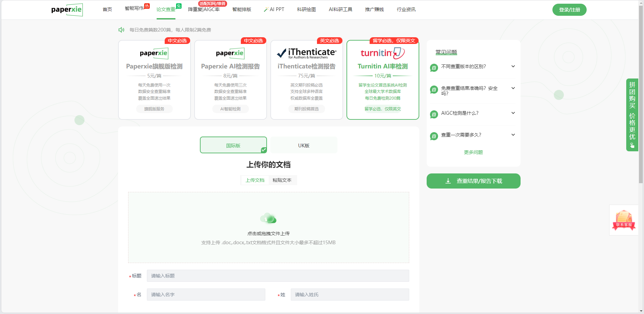Open the 智能写作 menu item
Viewport: 644px width, 314px height.
(x=134, y=8)
